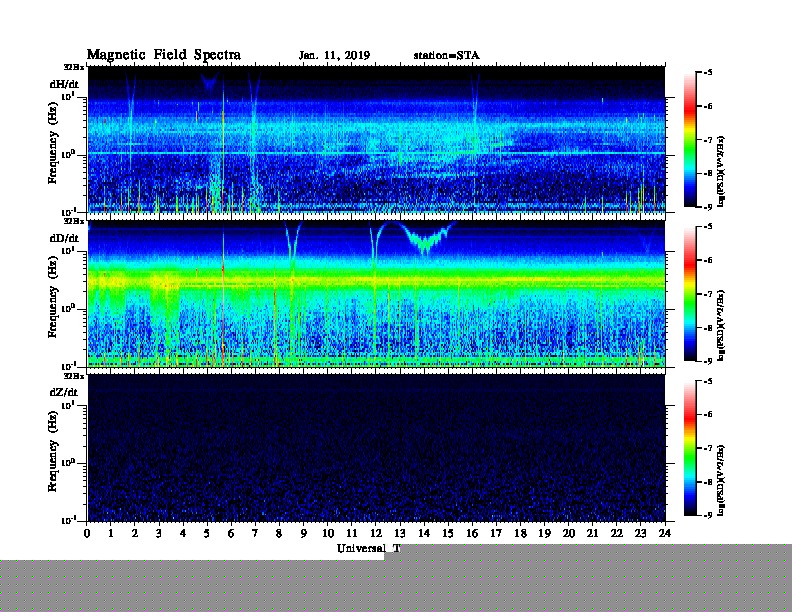Viewport: 792px width, 612px height.
Task: Click the "Universal T" x-axis title
Action: click(369, 548)
